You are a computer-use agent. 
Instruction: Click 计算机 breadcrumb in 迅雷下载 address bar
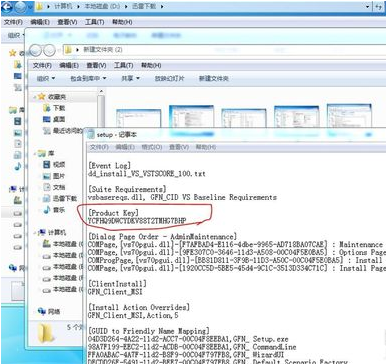(x=63, y=6)
